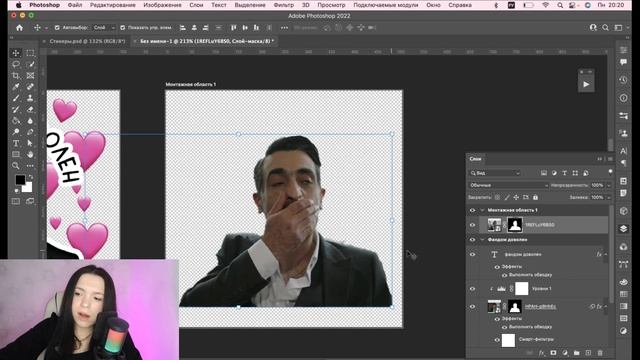Click the 1REFLuY6850 layer mask thumbnail
The image size is (640, 360).
pyautogui.click(x=514, y=225)
